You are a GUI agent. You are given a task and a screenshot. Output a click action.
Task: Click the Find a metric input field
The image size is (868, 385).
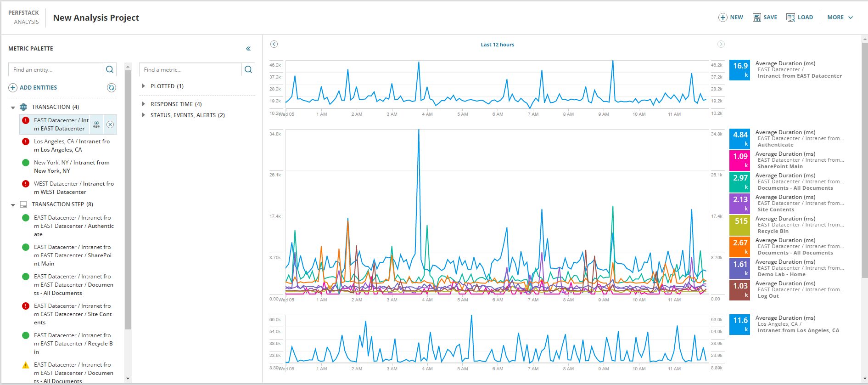[190, 69]
